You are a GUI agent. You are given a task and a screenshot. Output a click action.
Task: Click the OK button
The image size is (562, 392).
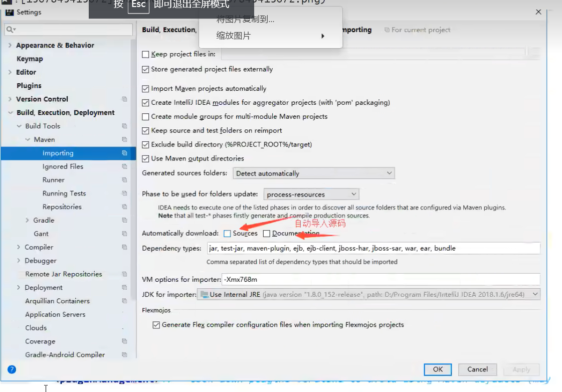pos(438,369)
